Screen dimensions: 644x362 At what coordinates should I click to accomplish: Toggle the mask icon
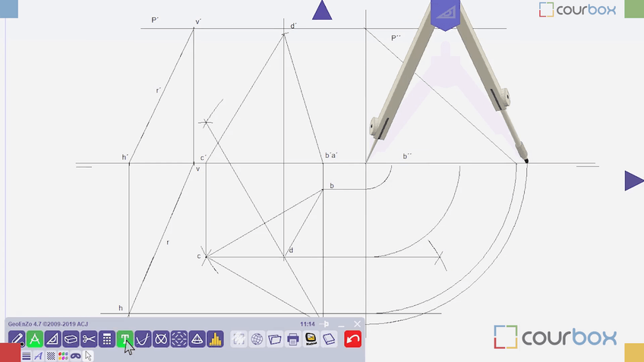[76, 355]
